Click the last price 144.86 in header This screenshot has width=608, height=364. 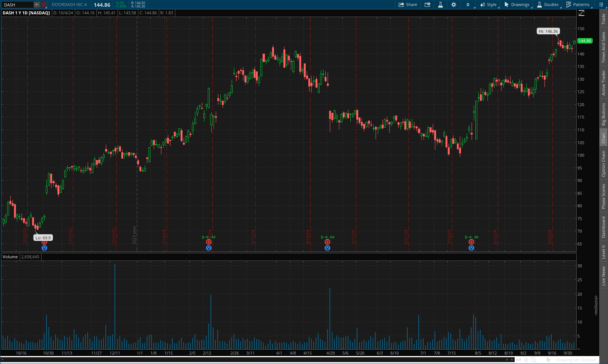pyautogui.click(x=102, y=5)
